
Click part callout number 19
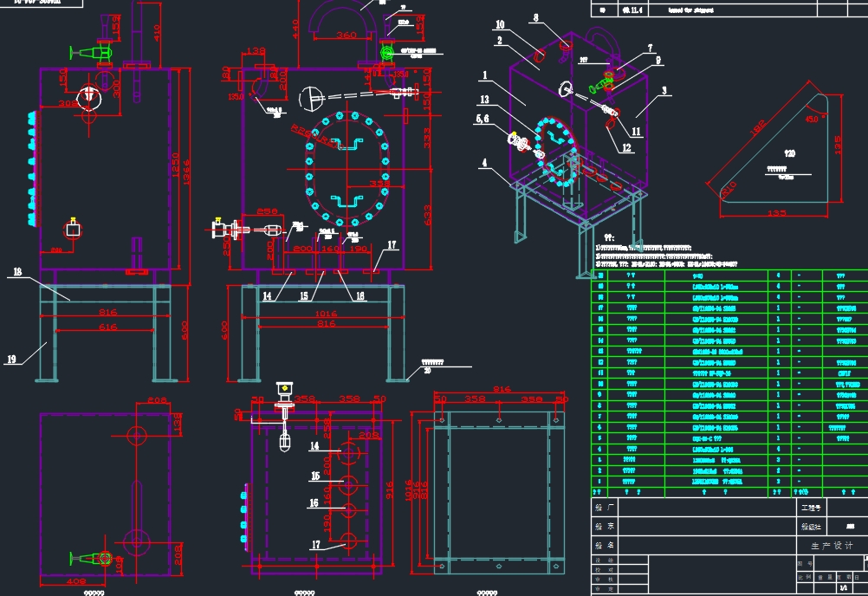click(x=11, y=360)
